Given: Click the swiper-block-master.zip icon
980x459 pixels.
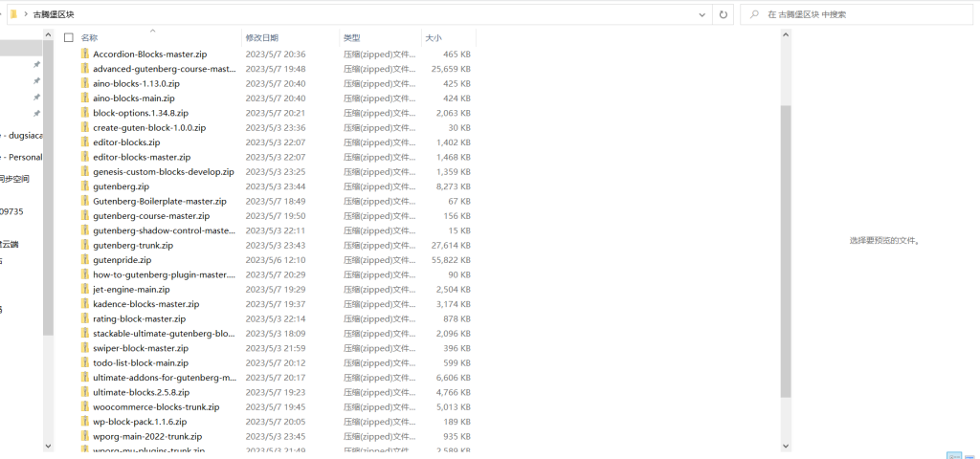Looking at the screenshot, I should point(85,348).
